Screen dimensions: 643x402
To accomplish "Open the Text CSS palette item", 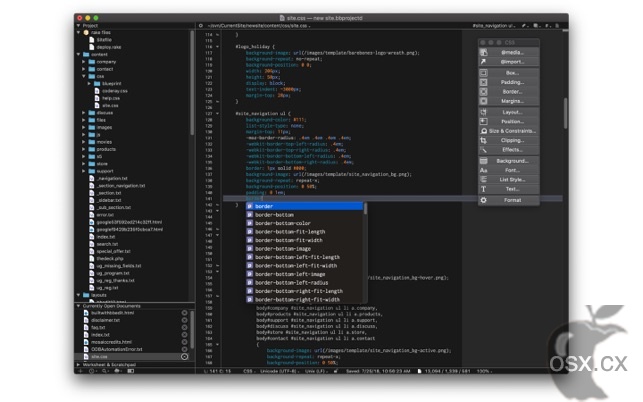I will click(x=508, y=190).
